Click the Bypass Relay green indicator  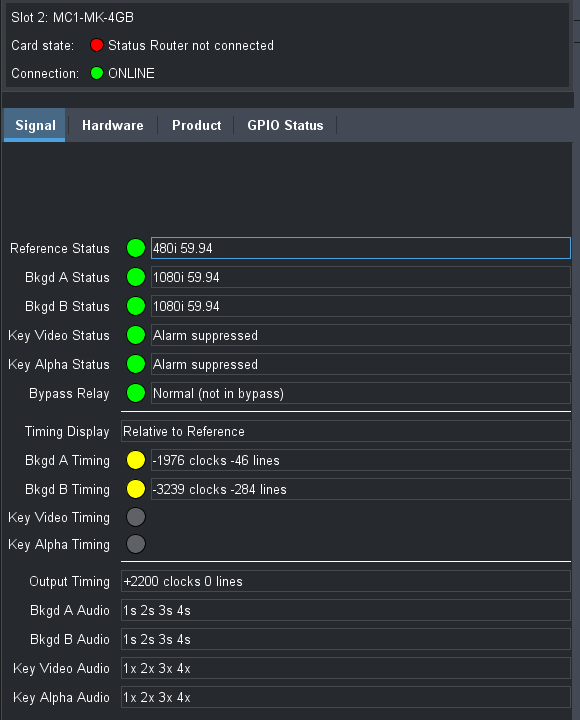point(136,394)
